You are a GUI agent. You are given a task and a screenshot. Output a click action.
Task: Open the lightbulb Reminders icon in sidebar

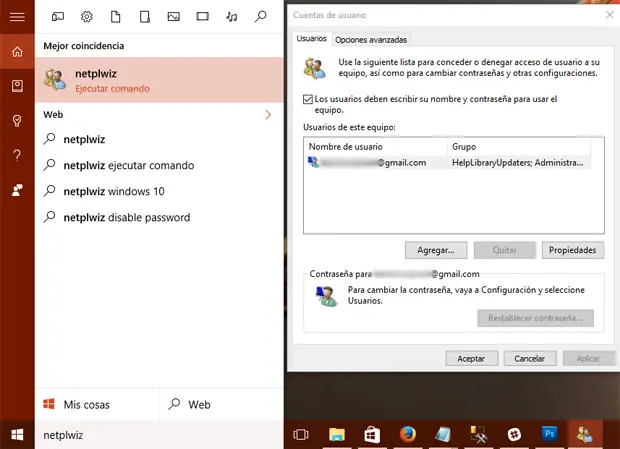pyautogui.click(x=17, y=121)
